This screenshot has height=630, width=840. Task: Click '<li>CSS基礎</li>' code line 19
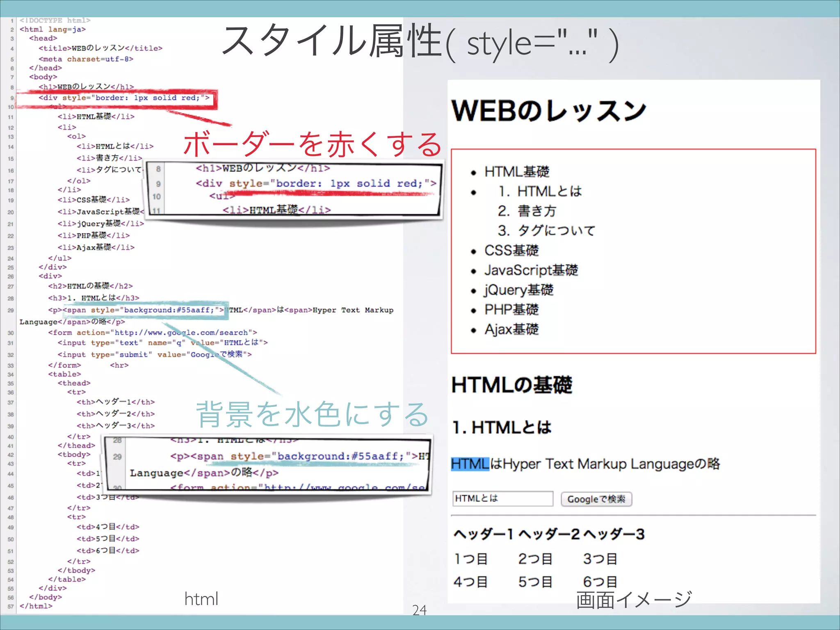[94, 199]
